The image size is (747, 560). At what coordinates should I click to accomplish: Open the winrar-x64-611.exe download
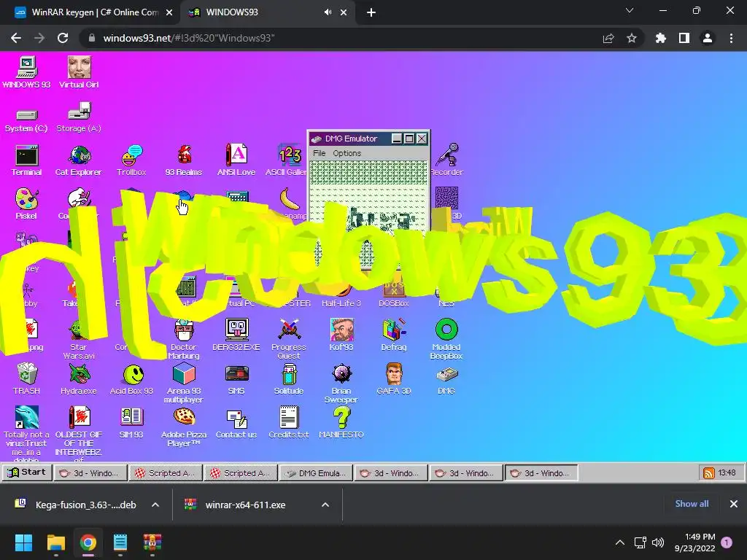coord(245,505)
